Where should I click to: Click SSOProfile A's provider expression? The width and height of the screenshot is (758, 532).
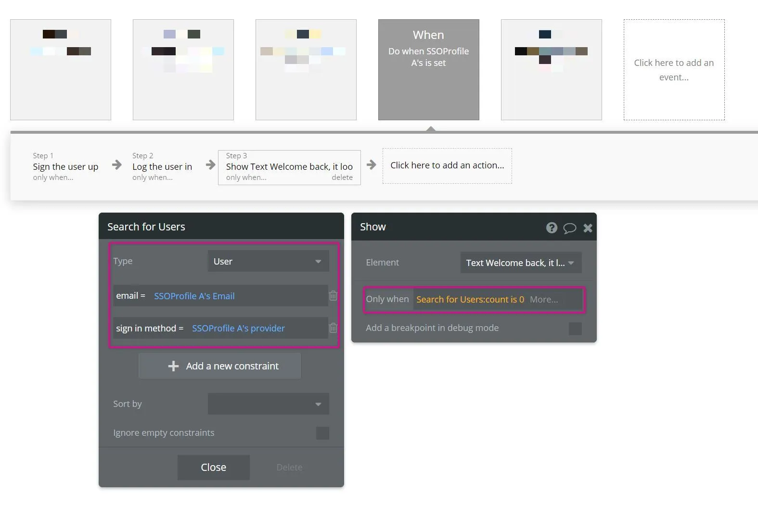point(238,328)
